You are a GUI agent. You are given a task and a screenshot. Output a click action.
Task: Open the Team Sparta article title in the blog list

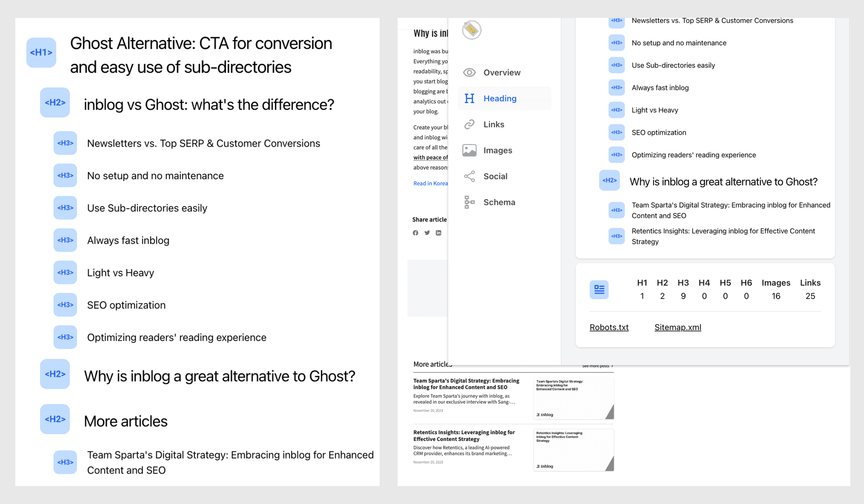[x=466, y=384]
